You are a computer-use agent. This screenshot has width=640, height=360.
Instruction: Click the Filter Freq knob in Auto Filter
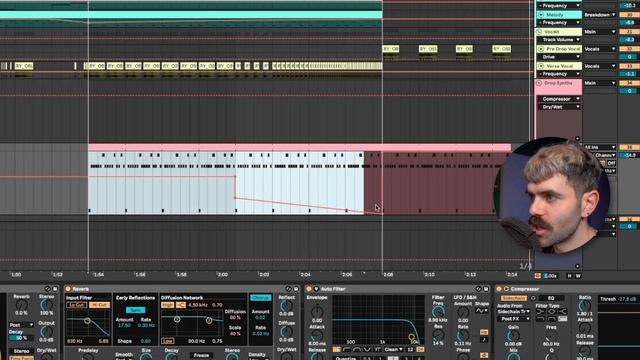pyautogui.click(x=438, y=312)
